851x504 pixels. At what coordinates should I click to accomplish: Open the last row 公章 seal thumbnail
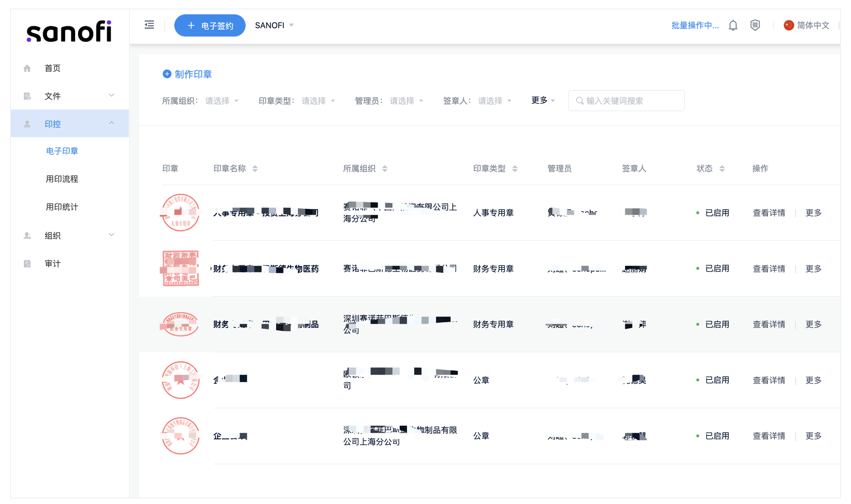coord(180,436)
